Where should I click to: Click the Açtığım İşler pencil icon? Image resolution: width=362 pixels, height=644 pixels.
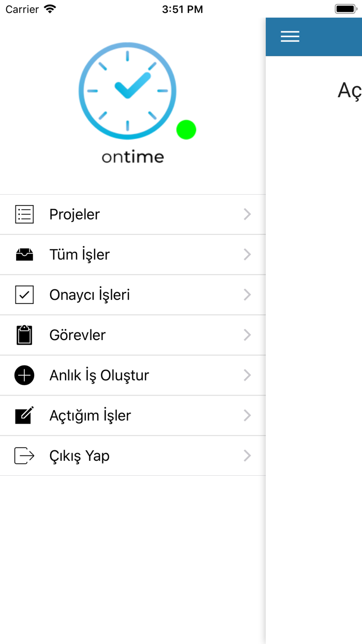(24, 415)
